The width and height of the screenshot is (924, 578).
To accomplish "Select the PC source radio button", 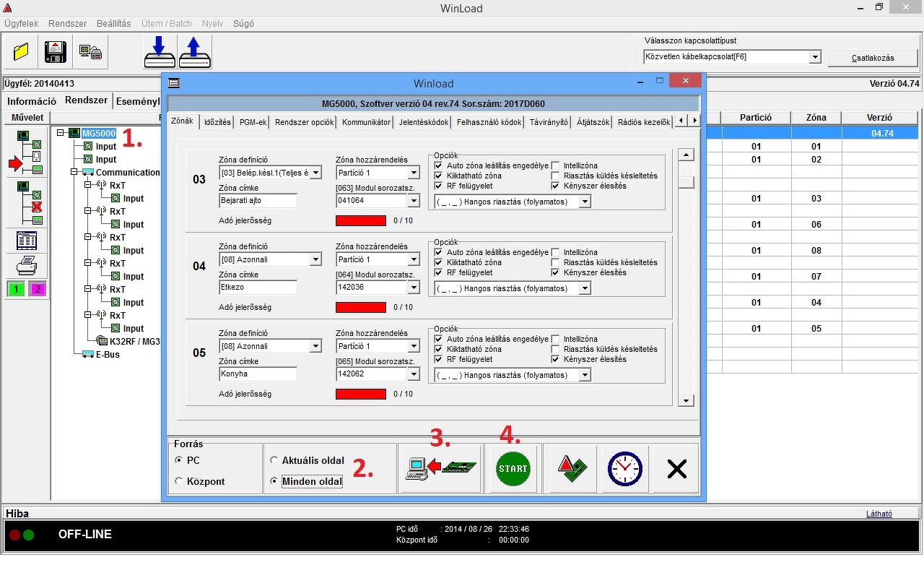I will click(179, 460).
